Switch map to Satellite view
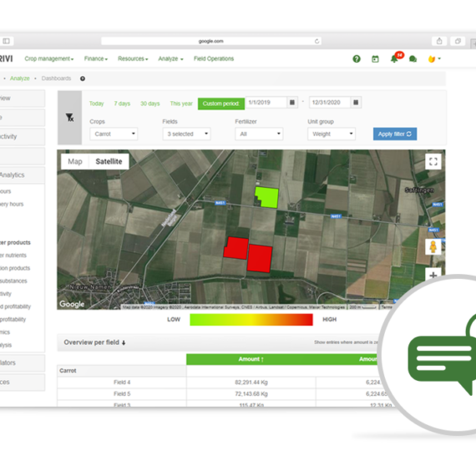This screenshot has width=476, height=476. pos(109,161)
